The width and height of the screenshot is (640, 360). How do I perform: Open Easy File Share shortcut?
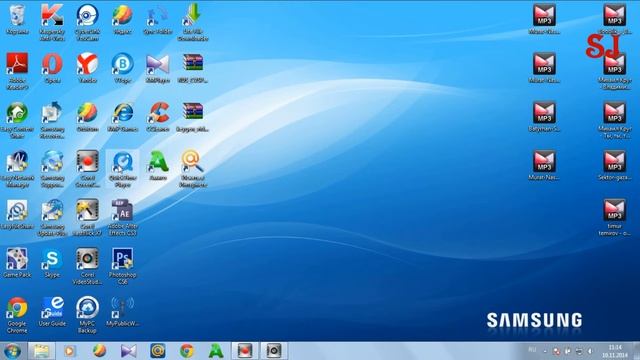17,214
